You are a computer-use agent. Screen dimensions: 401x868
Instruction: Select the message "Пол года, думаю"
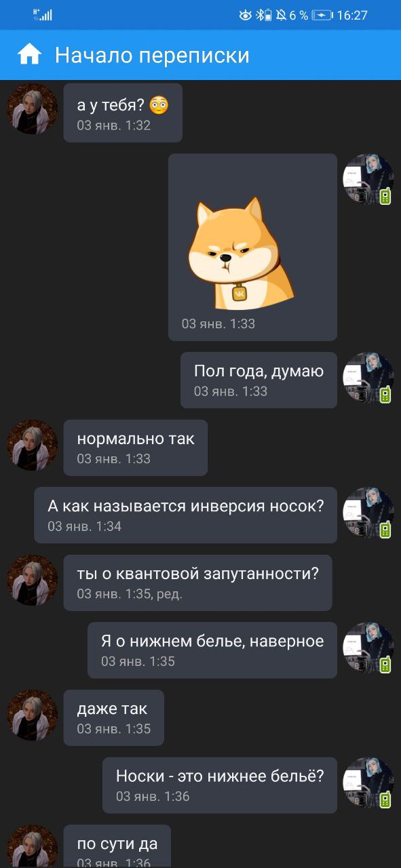pos(259,380)
